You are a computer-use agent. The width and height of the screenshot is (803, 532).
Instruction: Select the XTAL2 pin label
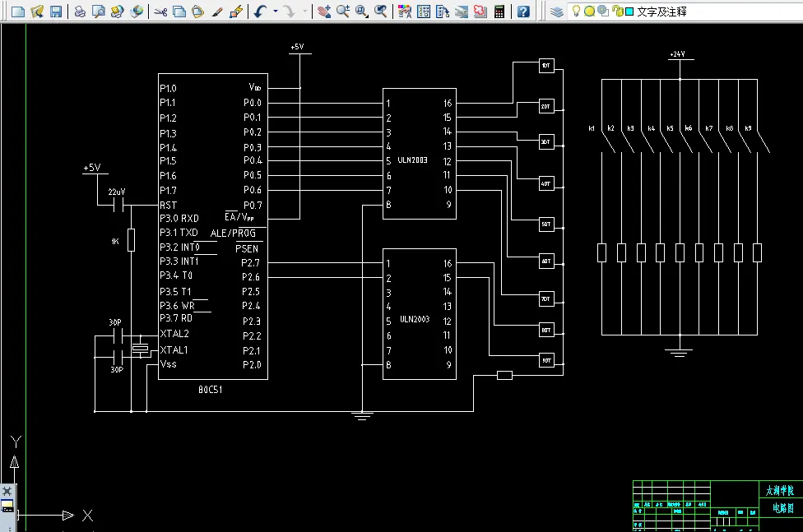(x=174, y=333)
